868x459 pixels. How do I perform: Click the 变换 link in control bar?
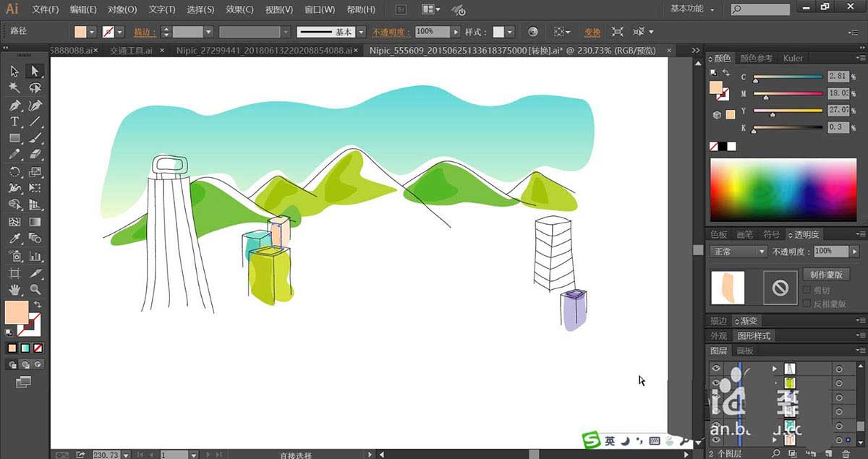tap(592, 33)
